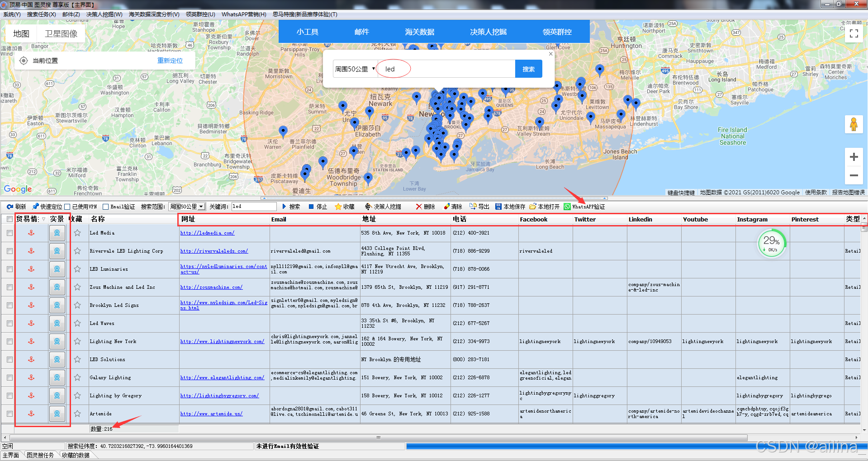
Task: Check the LED Luminaries row checkbox
Action: click(x=9, y=269)
